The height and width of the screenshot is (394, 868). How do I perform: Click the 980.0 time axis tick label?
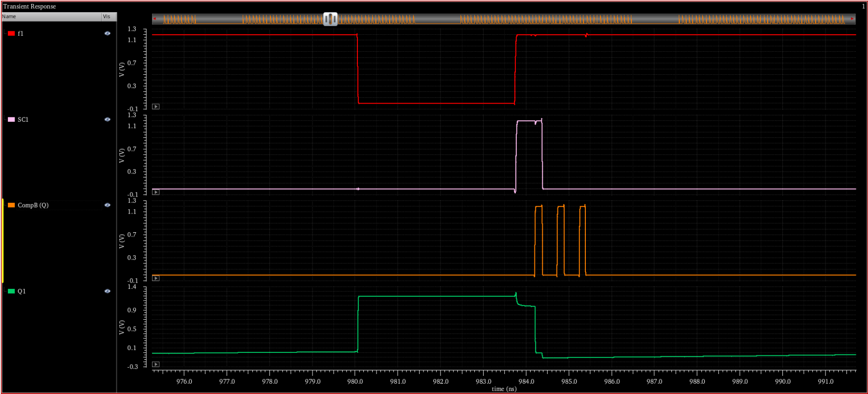355,381
